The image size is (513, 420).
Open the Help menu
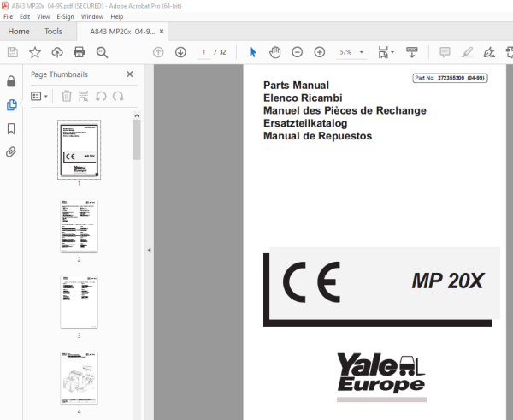point(117,17)
